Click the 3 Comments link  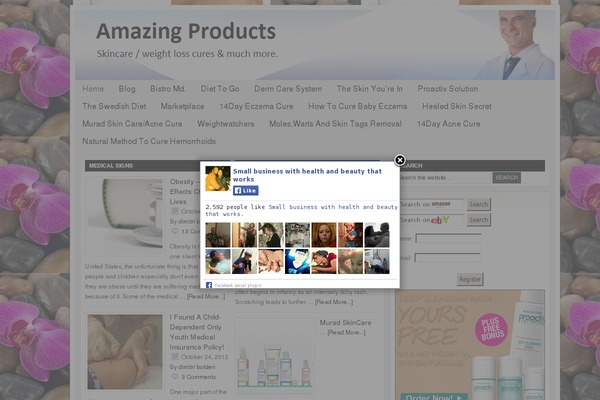199,377
